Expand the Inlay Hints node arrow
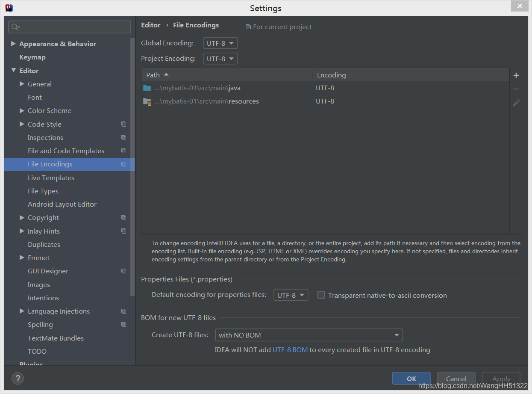This screenshot has width=532, height=394. (x=22, y=231)
